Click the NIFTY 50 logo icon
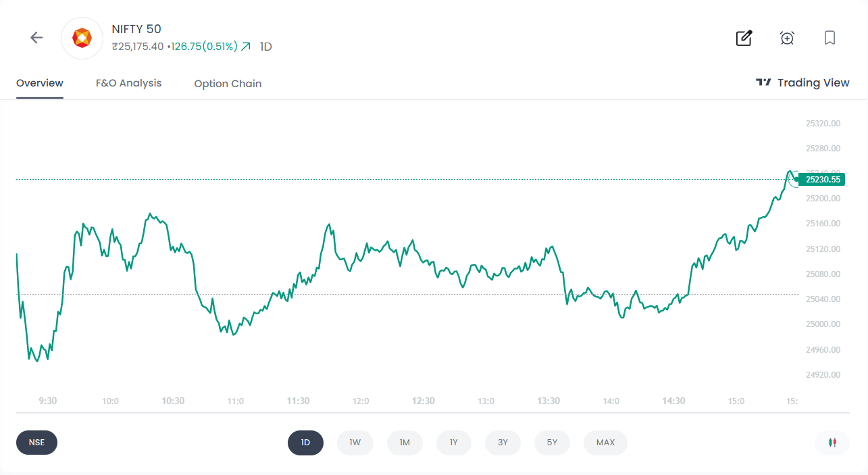Image resolution: width=868 pixels, height=475 pixels. coord(82,39)
